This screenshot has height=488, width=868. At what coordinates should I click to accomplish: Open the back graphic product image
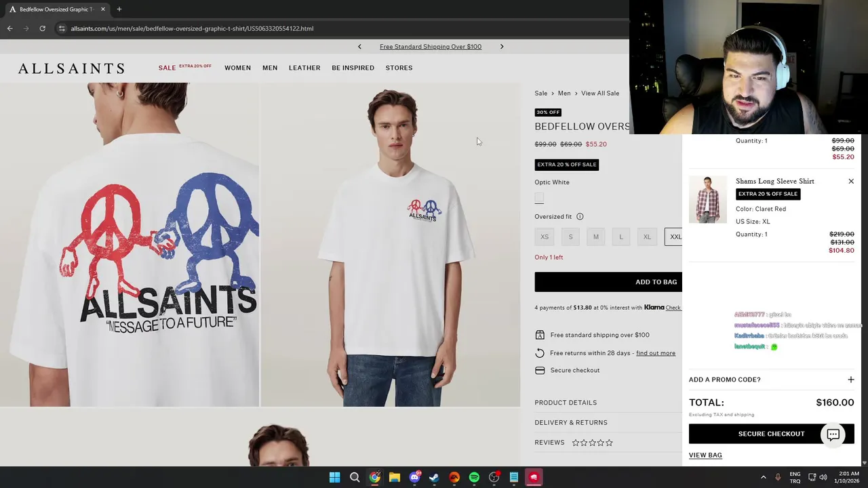(x=130, y=245)
